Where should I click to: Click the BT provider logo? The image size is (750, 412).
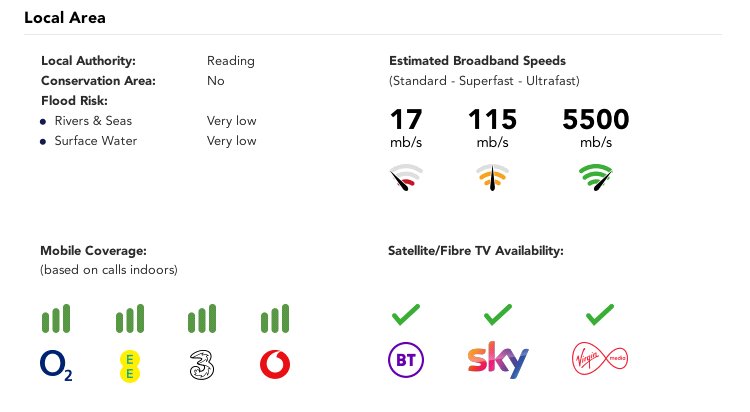[x=406, y=359]
